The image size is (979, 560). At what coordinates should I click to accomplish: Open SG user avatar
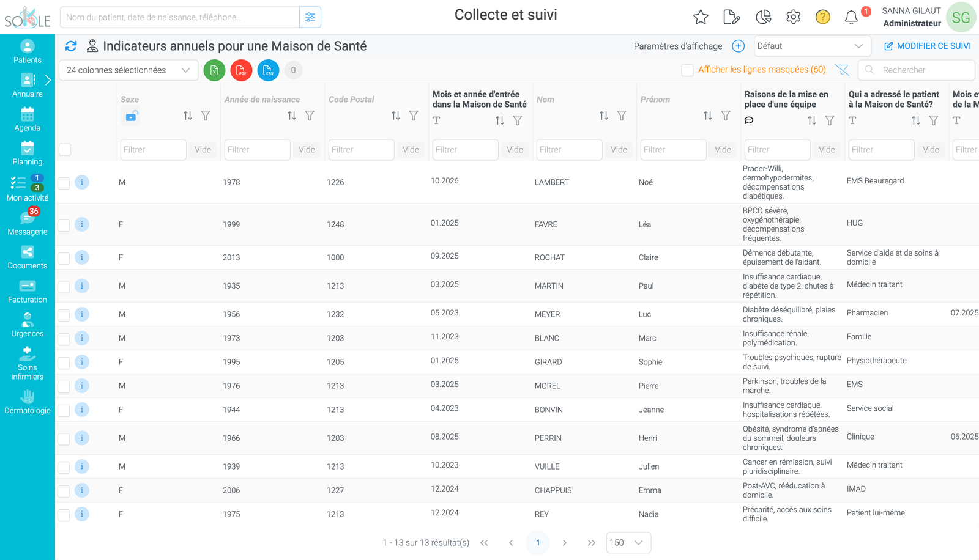click(961, 17)
